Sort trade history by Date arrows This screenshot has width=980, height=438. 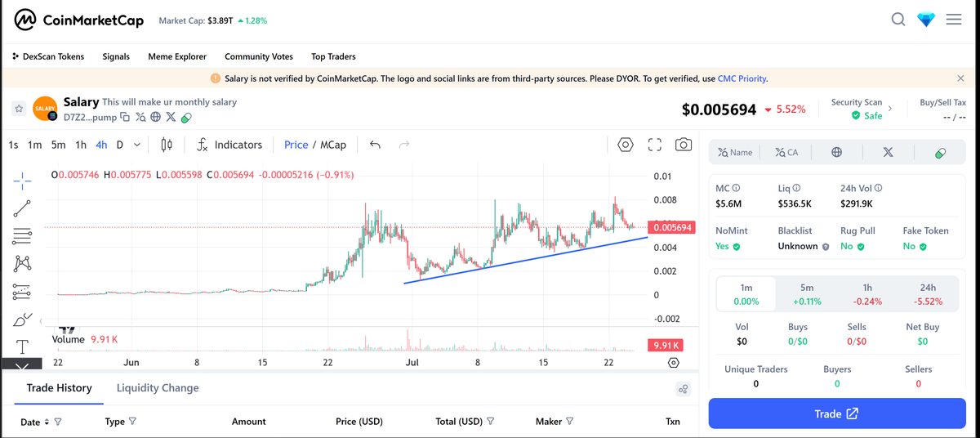46,422
